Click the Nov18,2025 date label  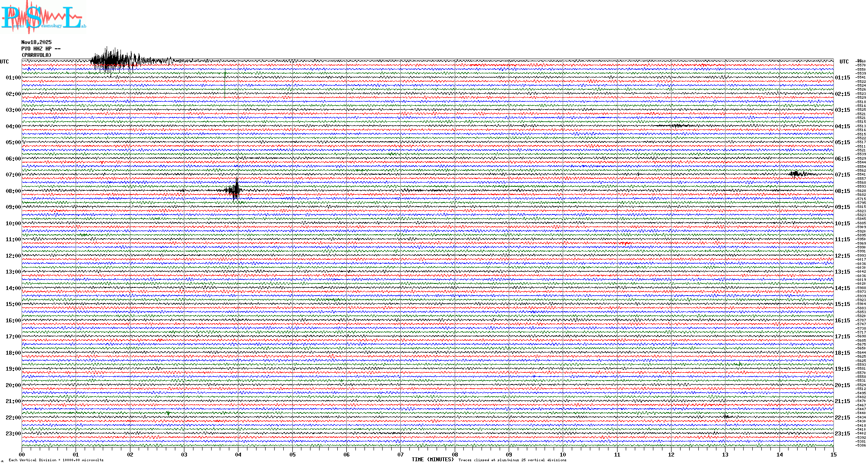tap(36, 42)
